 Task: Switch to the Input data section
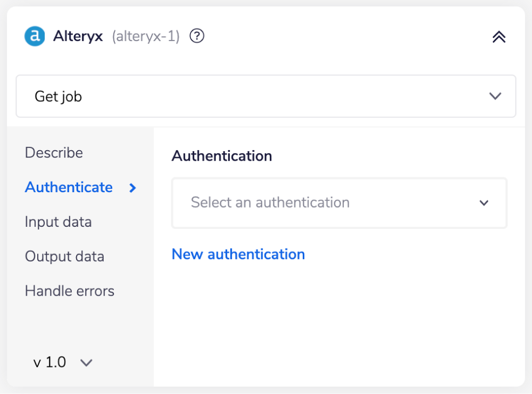click(58, 222)
